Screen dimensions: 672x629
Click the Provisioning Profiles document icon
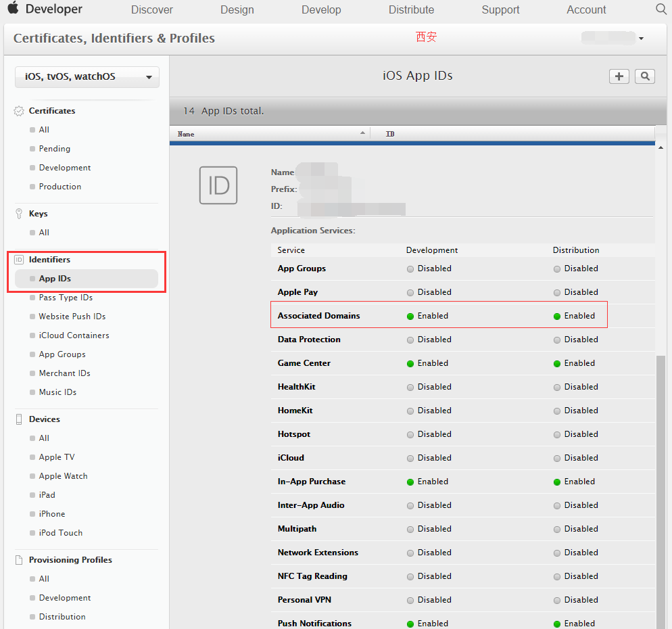(x=19, y=560)
